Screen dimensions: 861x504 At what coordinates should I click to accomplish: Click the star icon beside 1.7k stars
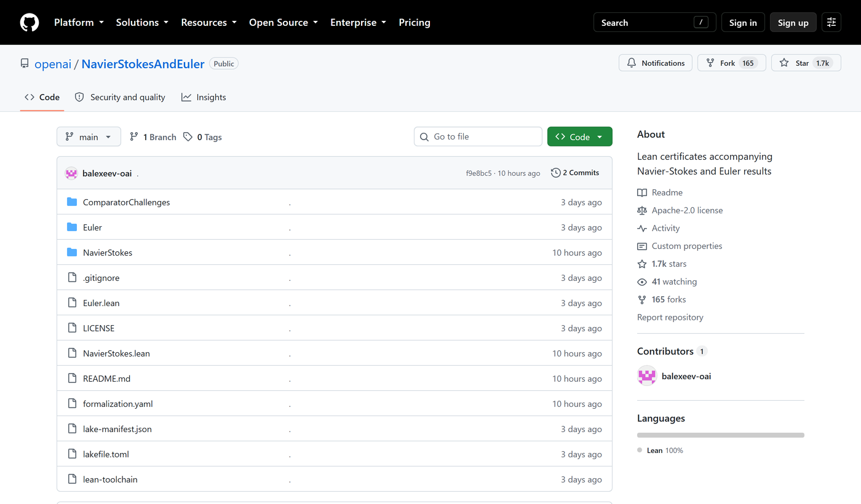[x=642, y=264]
